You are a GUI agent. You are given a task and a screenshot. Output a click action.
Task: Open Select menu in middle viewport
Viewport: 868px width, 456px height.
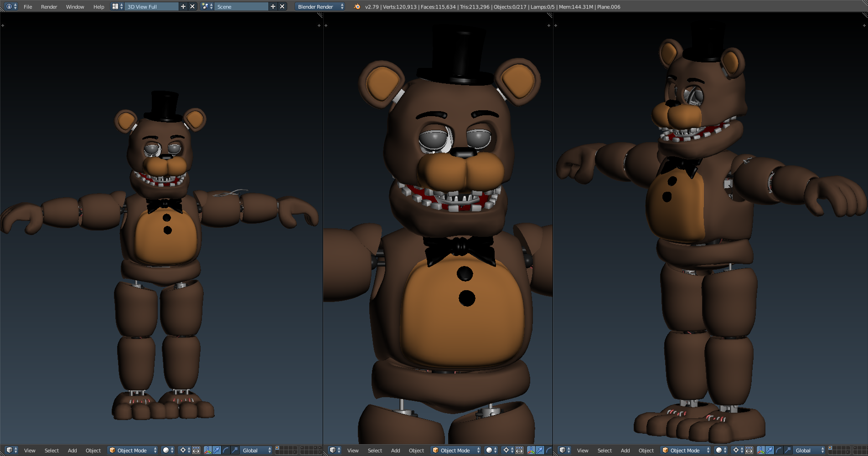point(375,451)
